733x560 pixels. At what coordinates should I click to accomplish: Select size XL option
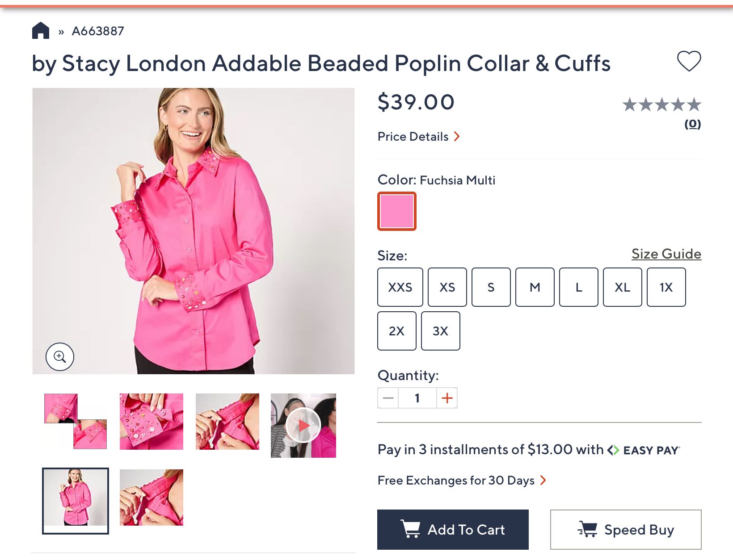622,287
